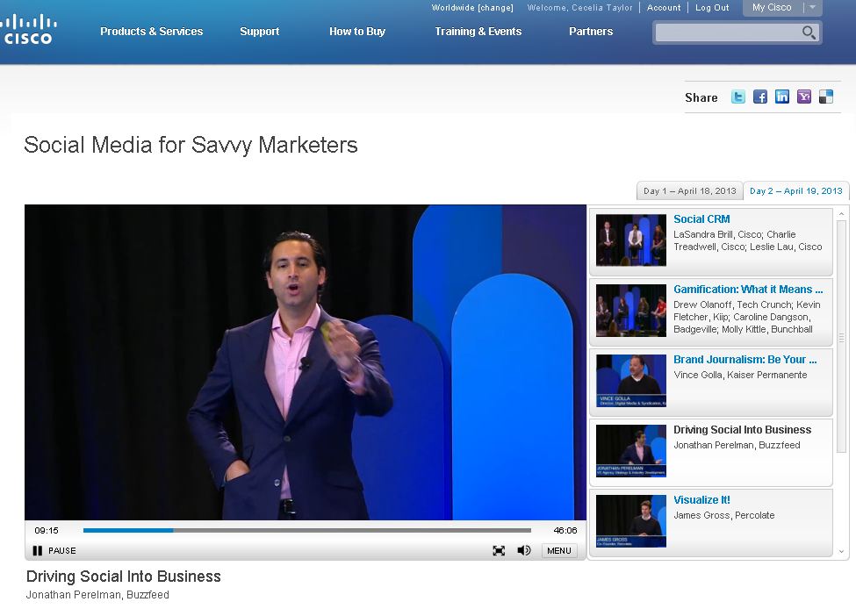Click playlist scrollbar down arrow
Image resolution: width=856 pixels, height=616 pixels.
point(841,552)
